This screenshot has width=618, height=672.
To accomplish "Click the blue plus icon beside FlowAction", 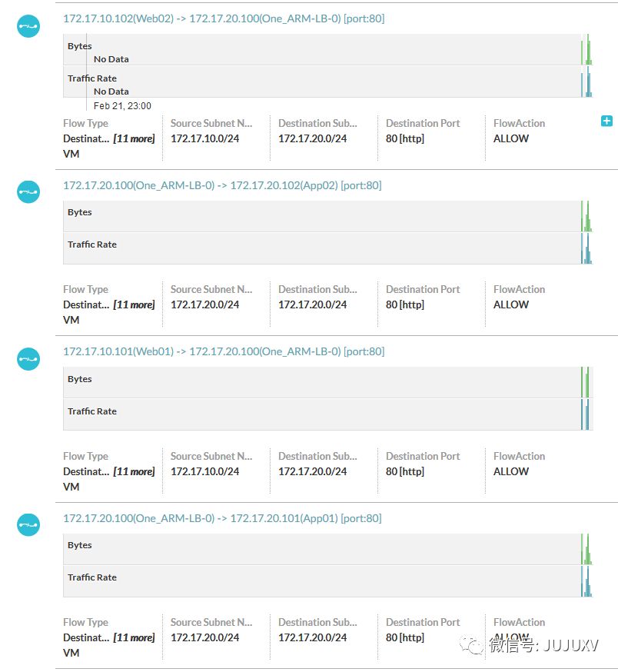I will 606,121.
